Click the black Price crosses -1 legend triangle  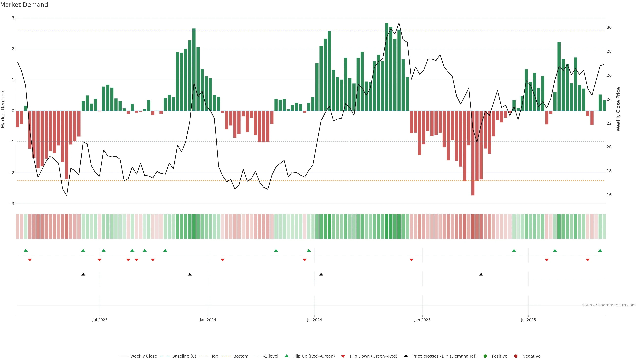(x=406, y=356)
